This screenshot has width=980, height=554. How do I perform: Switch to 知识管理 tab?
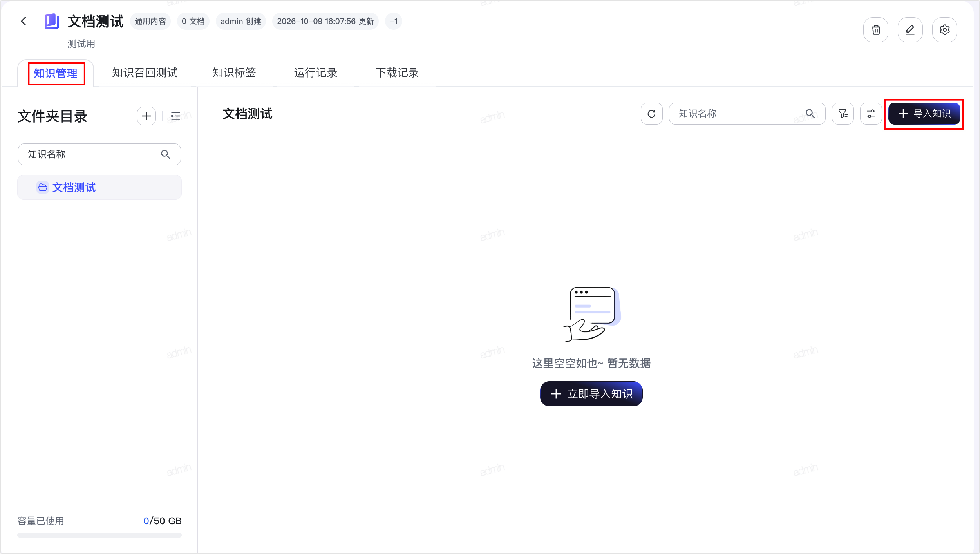pyautogui.click(x=56, y=73)
